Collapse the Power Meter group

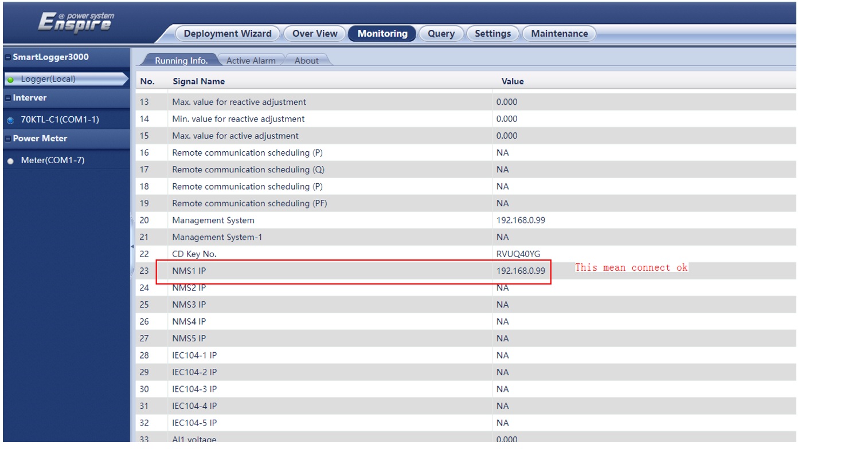(7, 139)
